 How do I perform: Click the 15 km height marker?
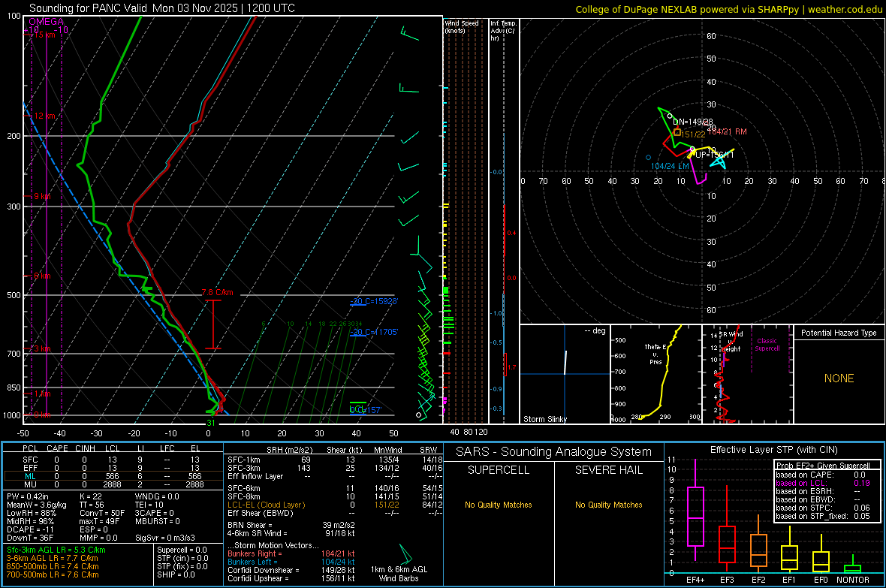point(44,35)
